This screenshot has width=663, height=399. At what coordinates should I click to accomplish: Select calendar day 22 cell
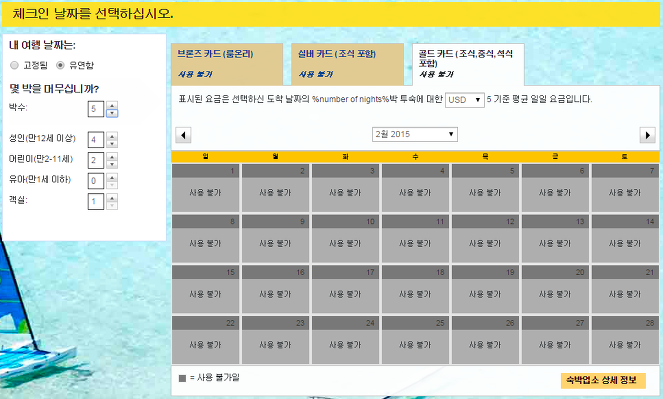(205, 340)
